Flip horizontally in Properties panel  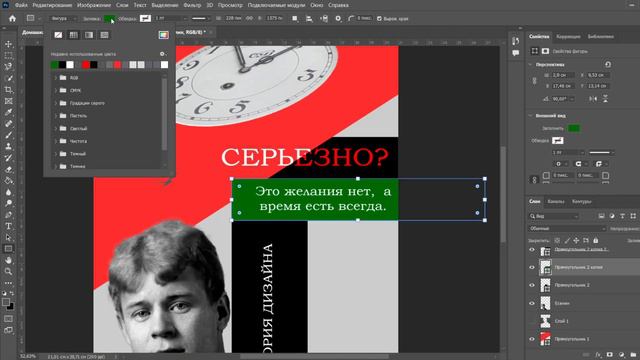click(593, 99)
